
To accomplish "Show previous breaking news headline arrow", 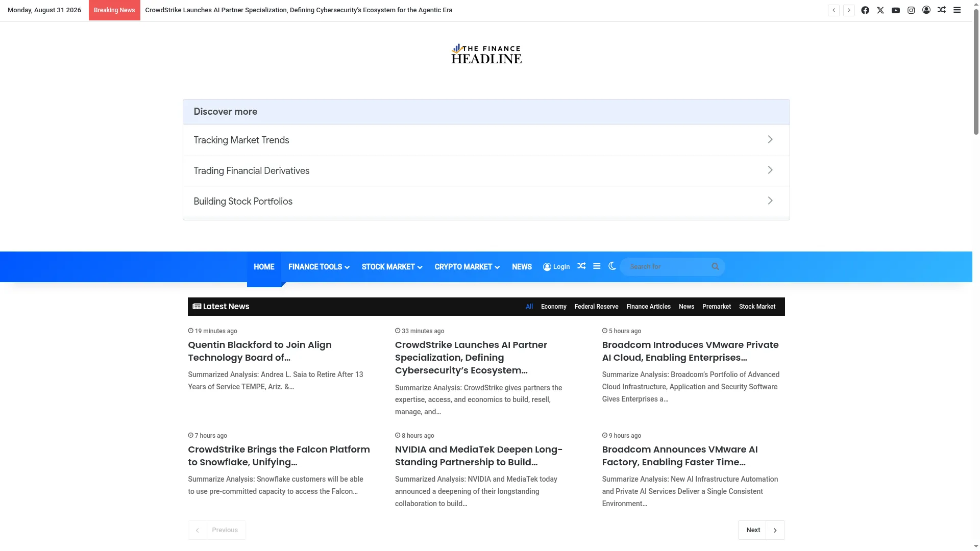I will (x=834, y=10).
